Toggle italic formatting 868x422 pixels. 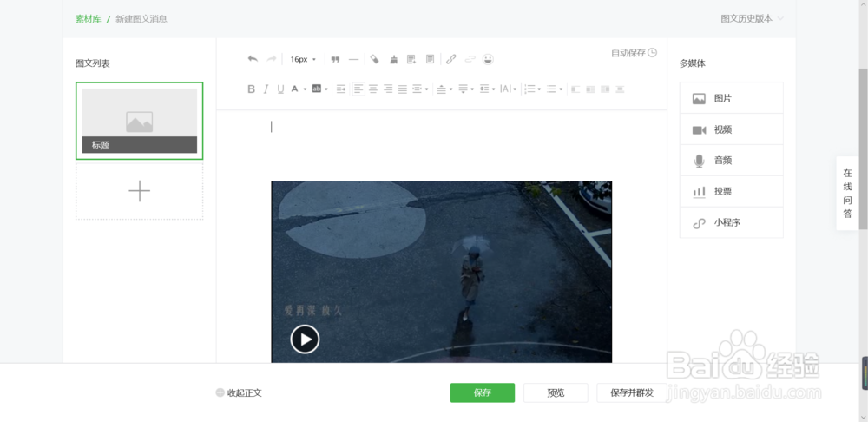(266, 89)
